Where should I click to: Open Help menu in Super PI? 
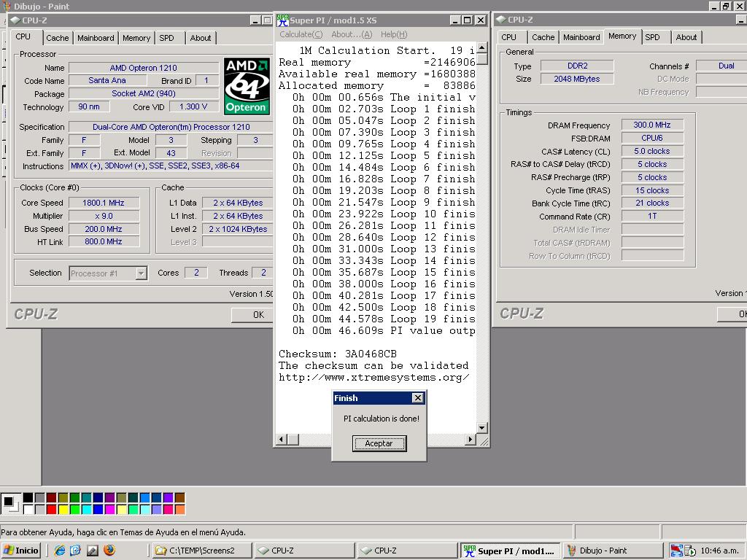(394, 34)
